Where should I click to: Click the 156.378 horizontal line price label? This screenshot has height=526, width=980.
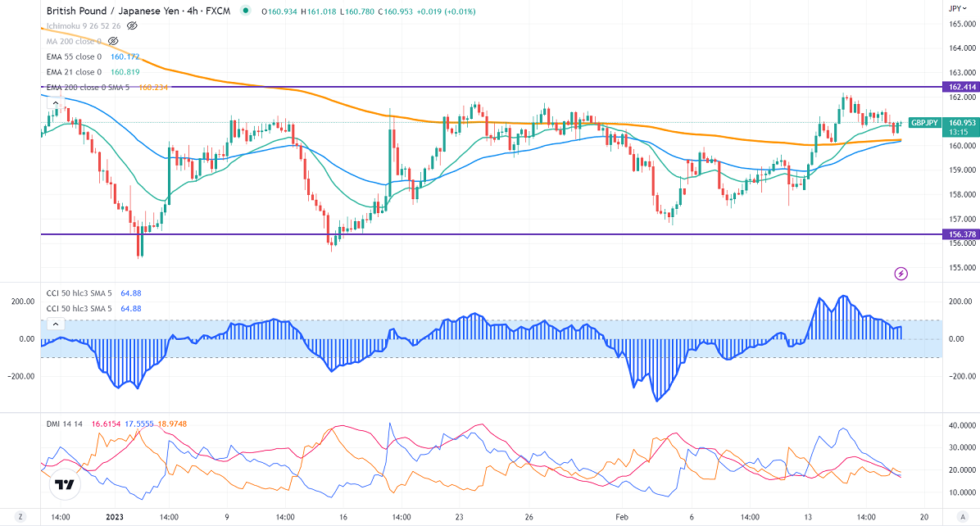tap(960, 234)
